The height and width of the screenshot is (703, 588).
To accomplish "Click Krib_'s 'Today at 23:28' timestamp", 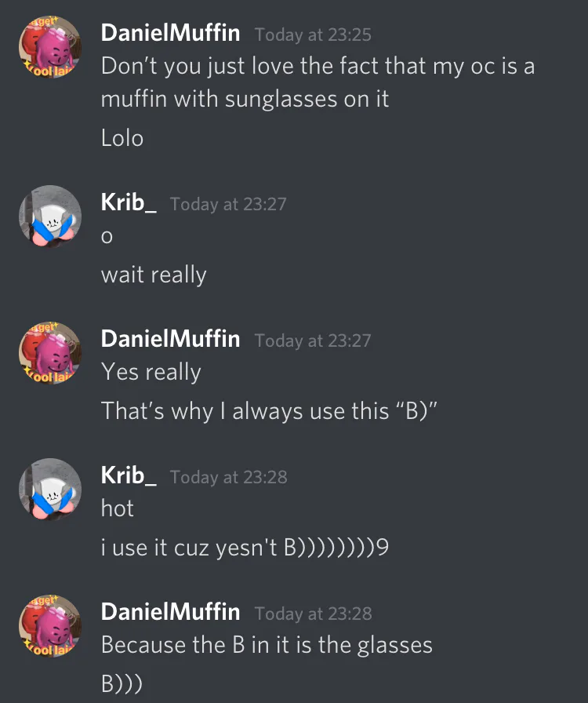I will (229, 478).
